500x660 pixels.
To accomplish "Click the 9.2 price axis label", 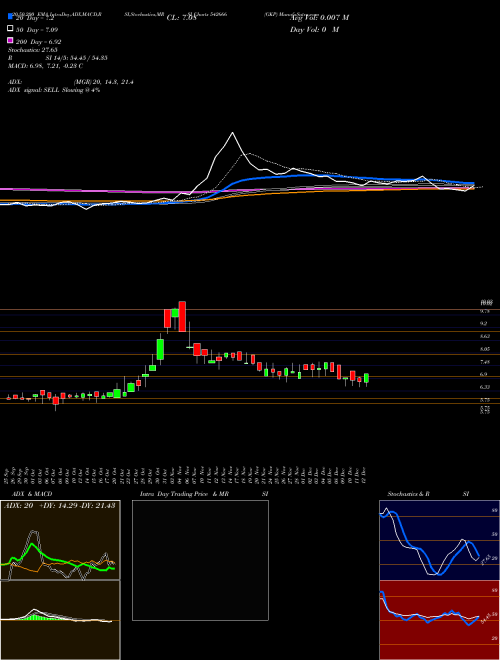I will 484,323.
